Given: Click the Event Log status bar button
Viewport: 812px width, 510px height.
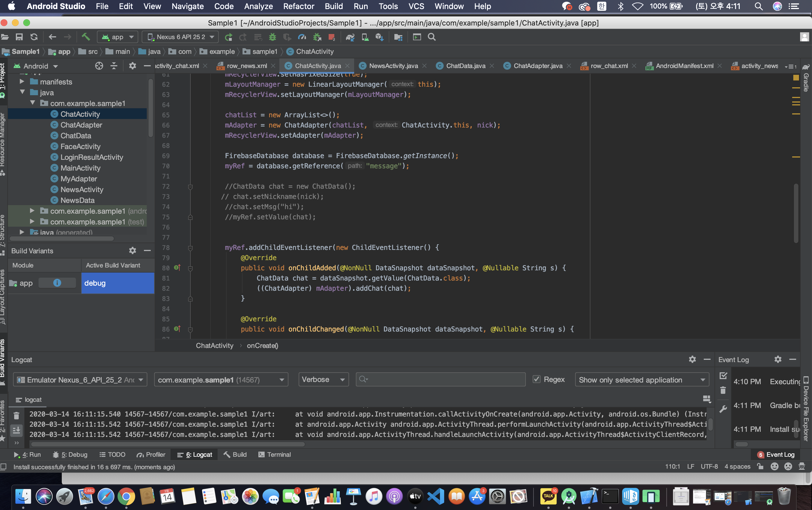Looking at the screenshot, I should [x=776, y=454].
